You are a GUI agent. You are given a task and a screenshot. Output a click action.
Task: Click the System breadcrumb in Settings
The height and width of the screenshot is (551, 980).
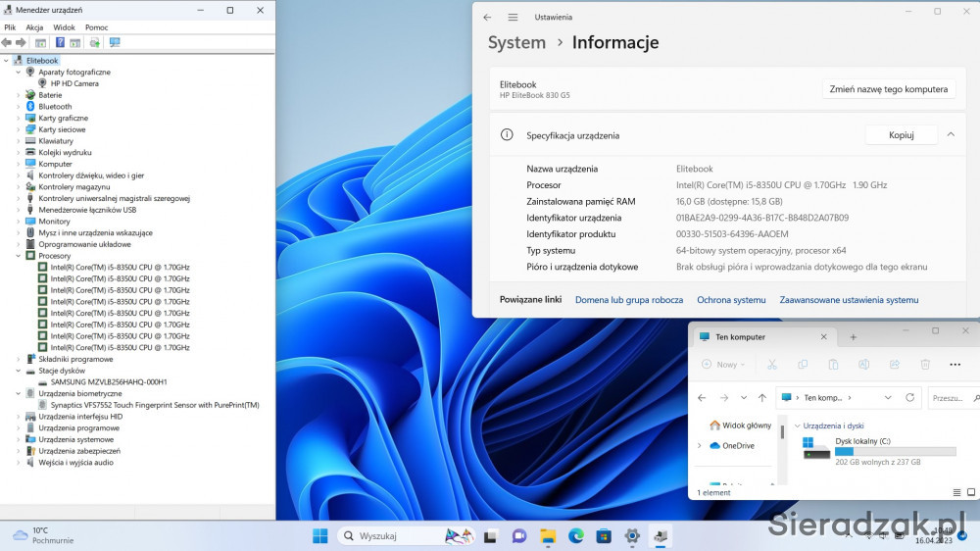[516, 42]
